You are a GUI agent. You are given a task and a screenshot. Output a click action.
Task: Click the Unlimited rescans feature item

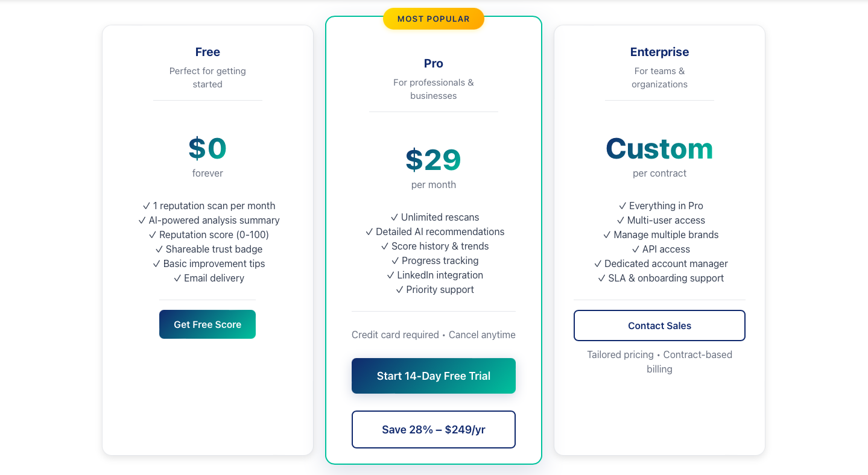tap(434, 217)
